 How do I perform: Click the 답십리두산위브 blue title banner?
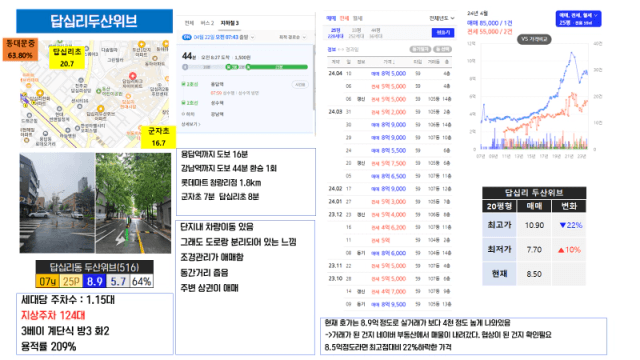pos(94,21)
